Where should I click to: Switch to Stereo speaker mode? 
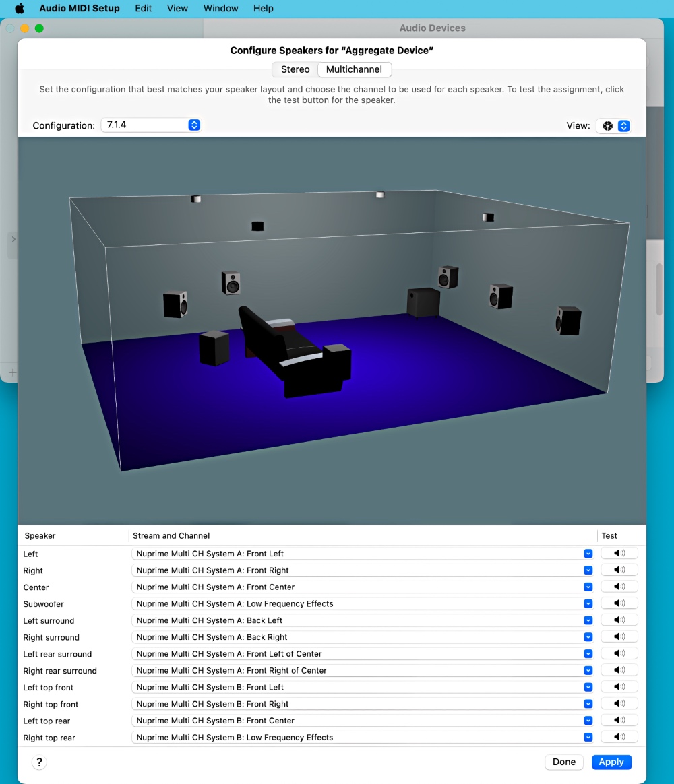295,69
